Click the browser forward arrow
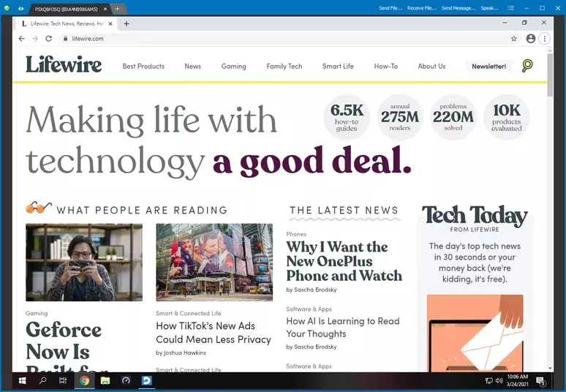566x392 pixels. click(35, 39)
